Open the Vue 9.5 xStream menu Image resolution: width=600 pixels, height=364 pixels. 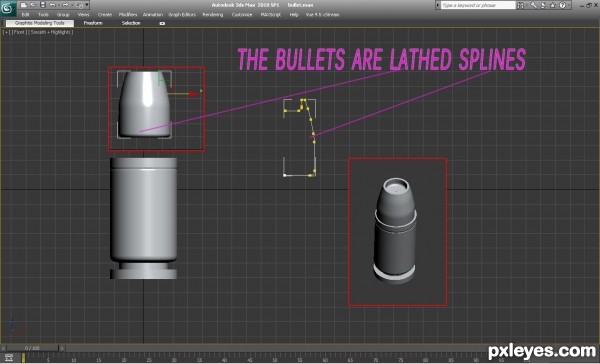(322, 15)
